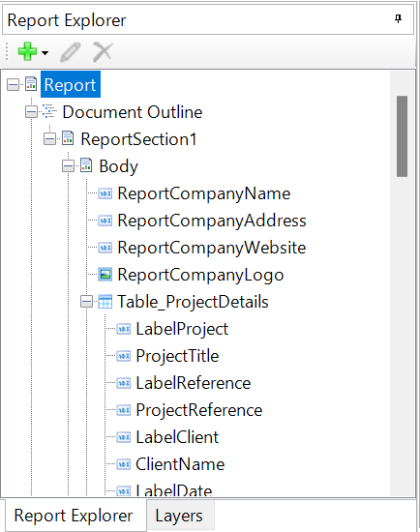Screen dimensions: 420x532
Task: Pin the Report Explorer panel
Action: pos(399,18)
